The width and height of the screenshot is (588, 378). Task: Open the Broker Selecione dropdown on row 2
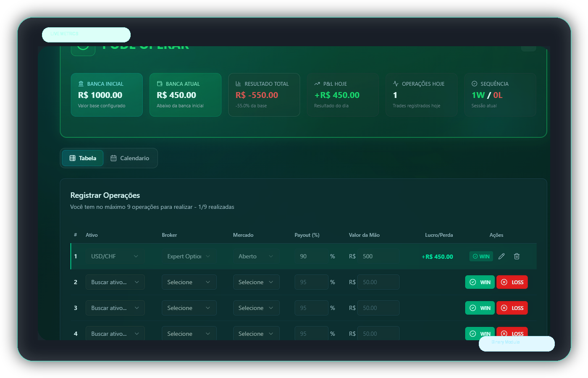[x=189, y=282]
